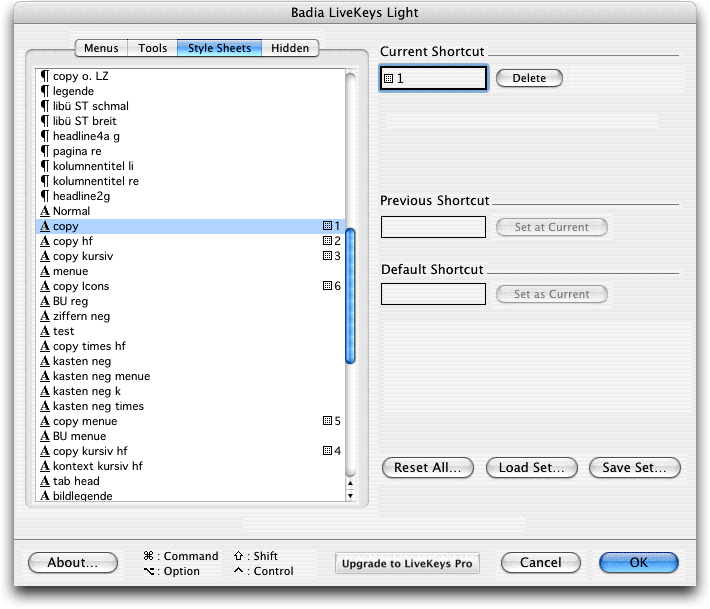Click the Current Shortcut input field
710x609 pixels.
pos(433,78)
